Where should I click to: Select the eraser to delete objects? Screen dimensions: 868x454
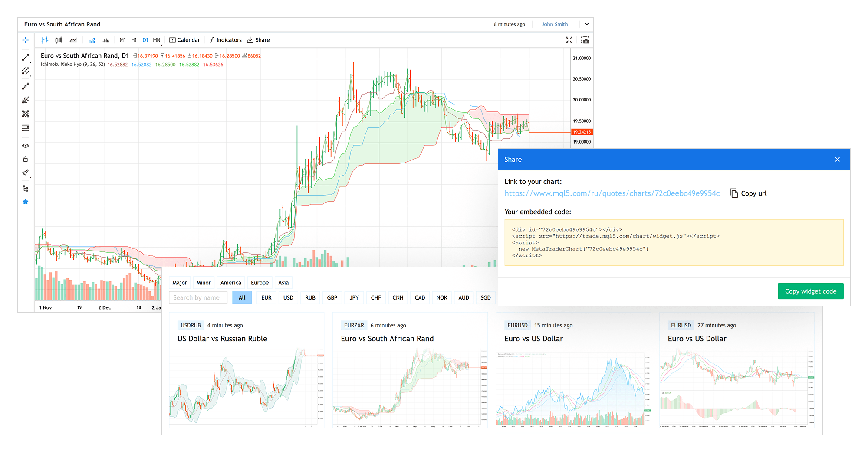[26, 173]
